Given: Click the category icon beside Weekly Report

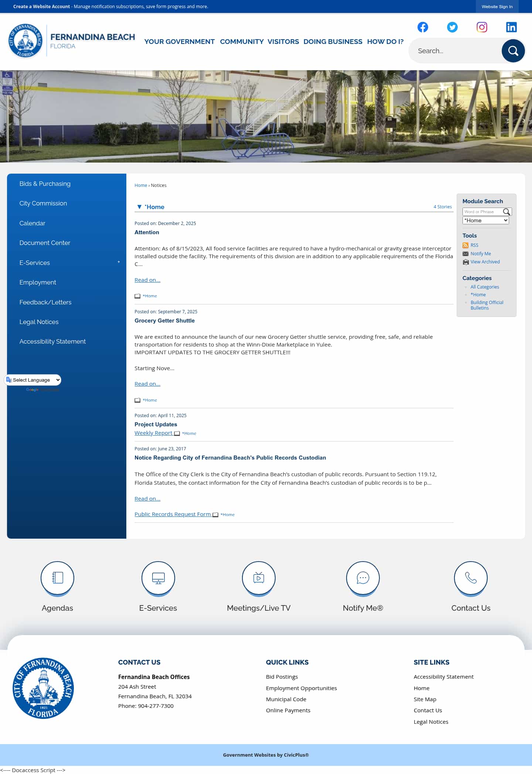Looking at the screenshot, I should click(x=177, y=433).
